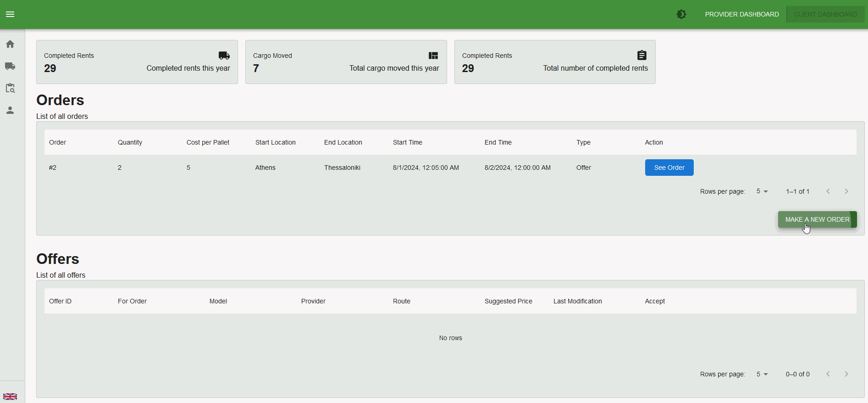This screenshot has width=868, height=403.
Task: Go to next page of Orders
Action: [846, 191]
